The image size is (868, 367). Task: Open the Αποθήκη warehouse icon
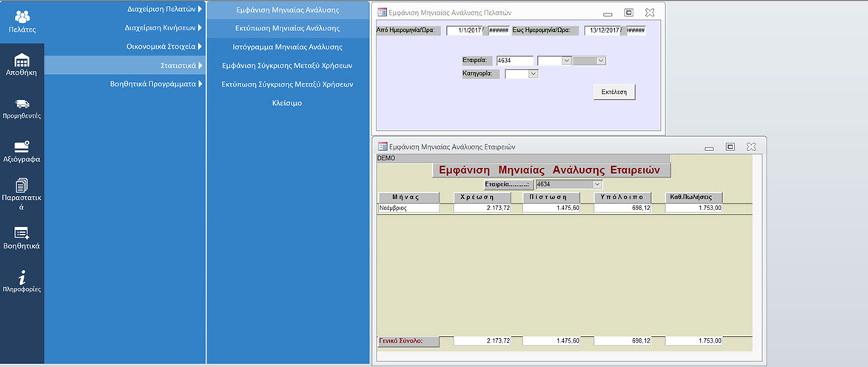21,64
